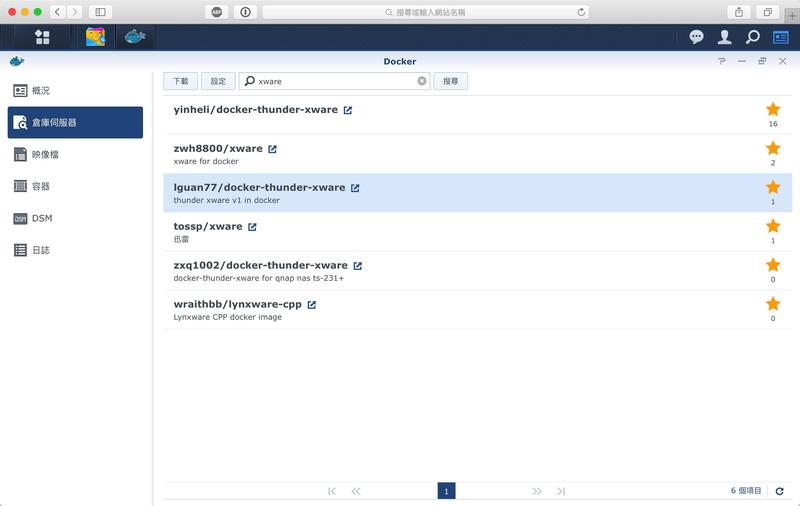Go to next page of results
The image size is (800, 506).
point(537,491)
